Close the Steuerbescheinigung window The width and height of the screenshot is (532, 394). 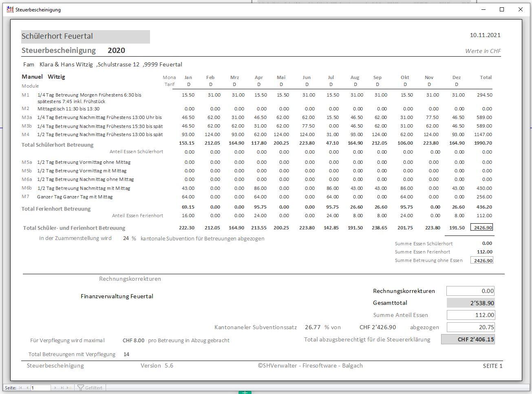[x=520, y=9]
